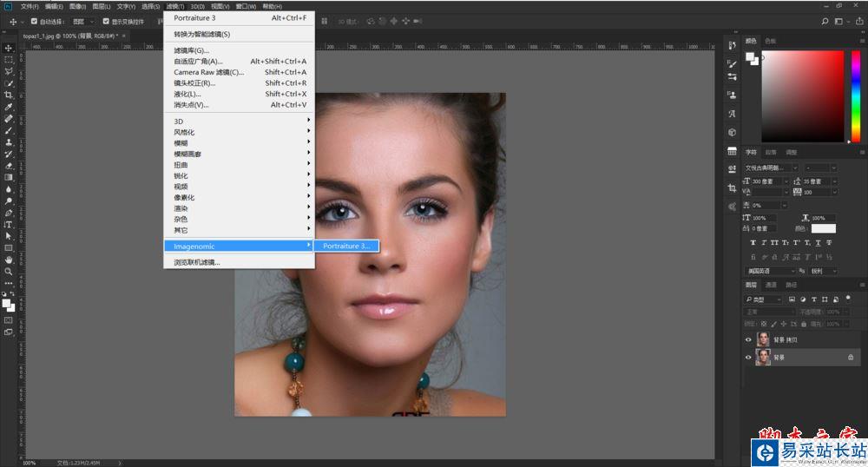
Task: Select the Eyedropper tool
Action: pyautogui.click(x=9, y=107)
